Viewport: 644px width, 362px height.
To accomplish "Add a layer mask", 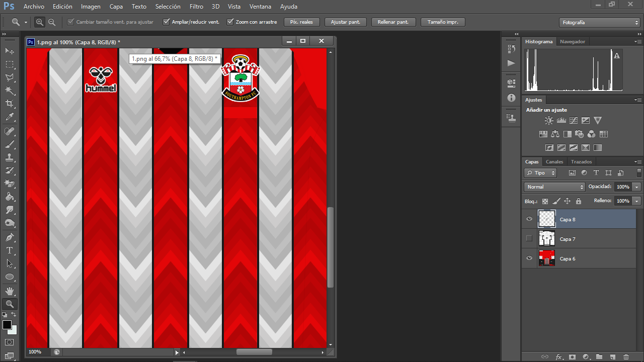I will pyautogui.click(x=572, y=356).
